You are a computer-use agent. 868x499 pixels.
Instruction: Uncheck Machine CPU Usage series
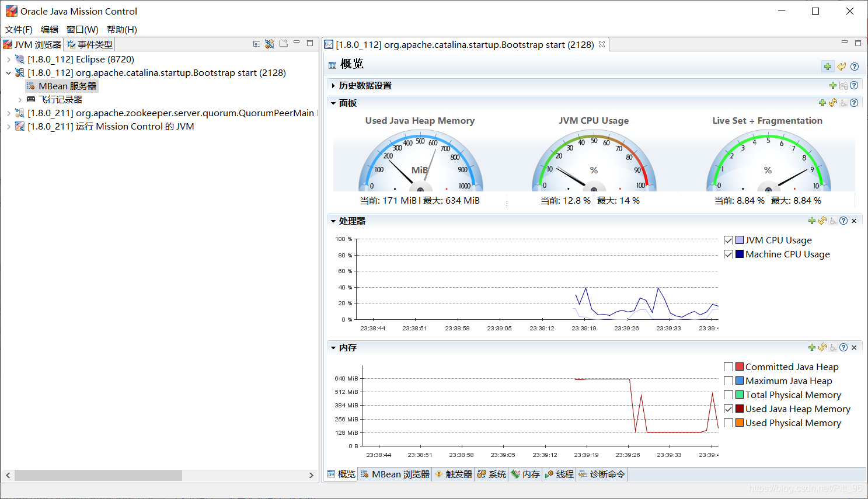point(728,254)
